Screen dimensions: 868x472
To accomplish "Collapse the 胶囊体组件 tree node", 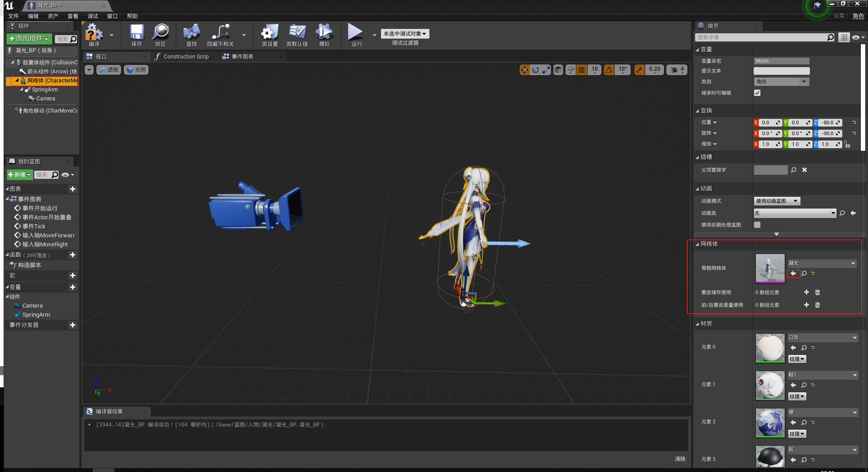I will pos(12,63).
